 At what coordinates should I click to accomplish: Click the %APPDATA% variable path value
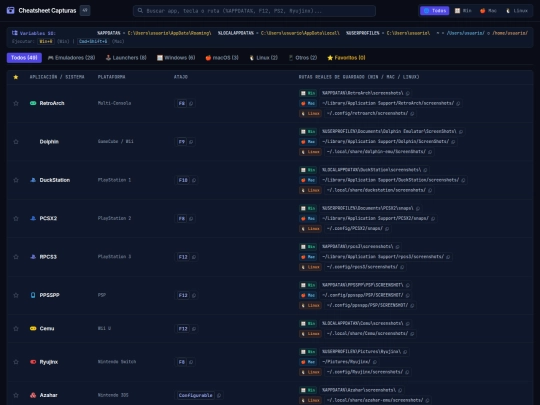pyautogui.click(x=169, y=33)
